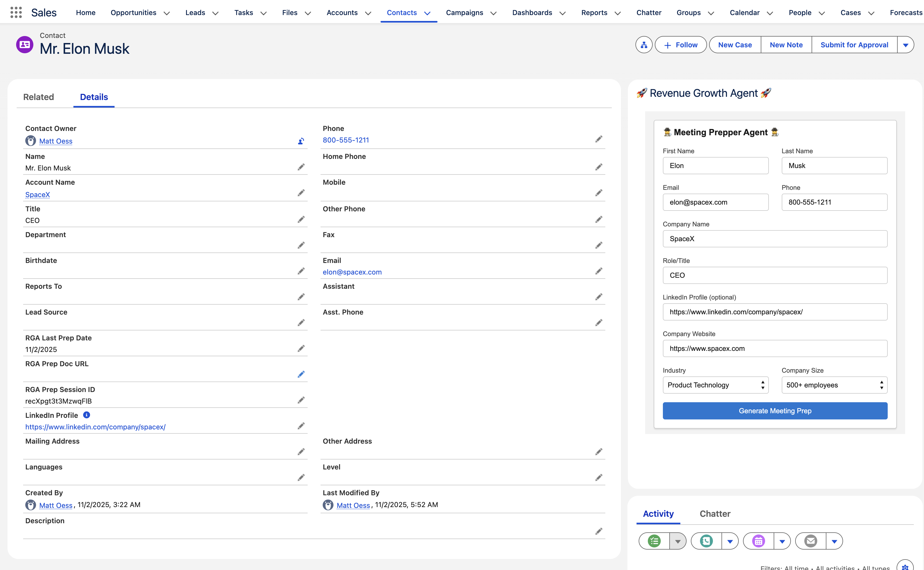Open the SpaceX account link
Viewport: 924px width, 570px height.
[37, 194]
